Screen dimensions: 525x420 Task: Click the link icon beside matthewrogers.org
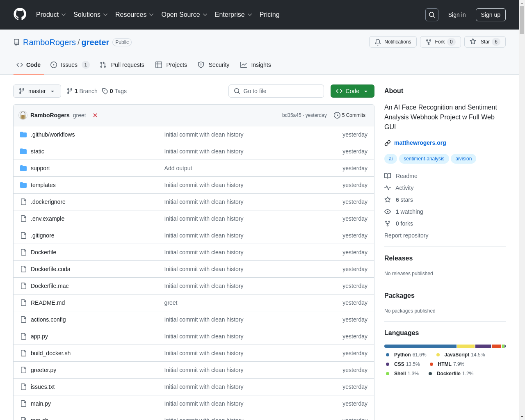(x=388, y=143)
